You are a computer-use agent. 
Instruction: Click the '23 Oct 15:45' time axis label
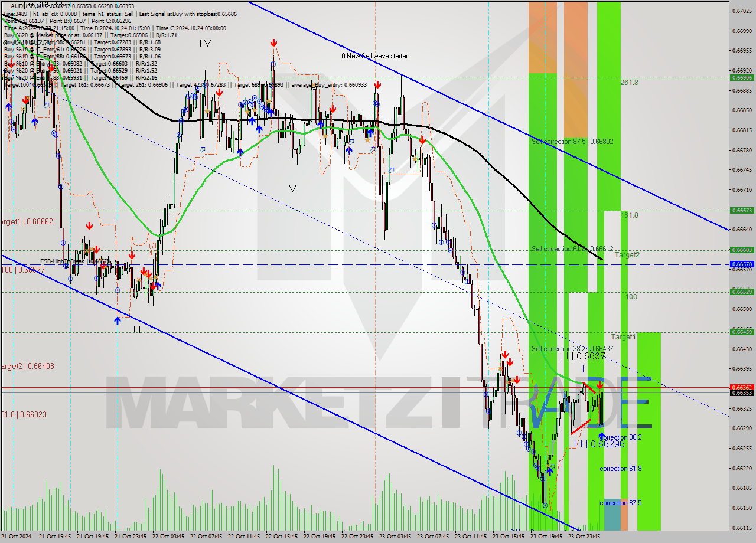[509, 537]
